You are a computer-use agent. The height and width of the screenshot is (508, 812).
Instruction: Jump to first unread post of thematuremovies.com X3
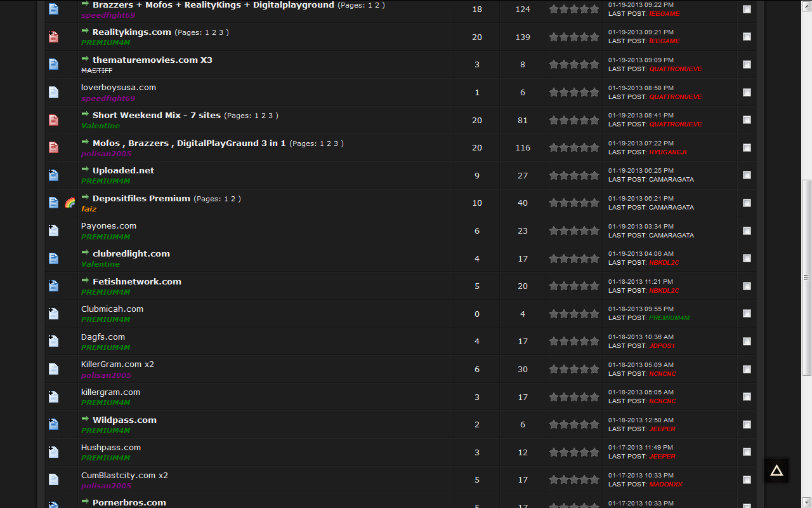(85, 59)
